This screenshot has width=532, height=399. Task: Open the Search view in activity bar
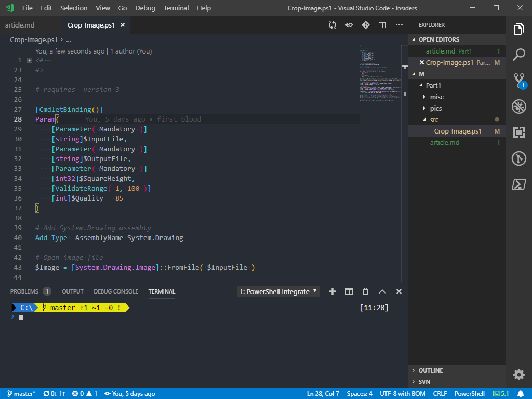(518, 55)
